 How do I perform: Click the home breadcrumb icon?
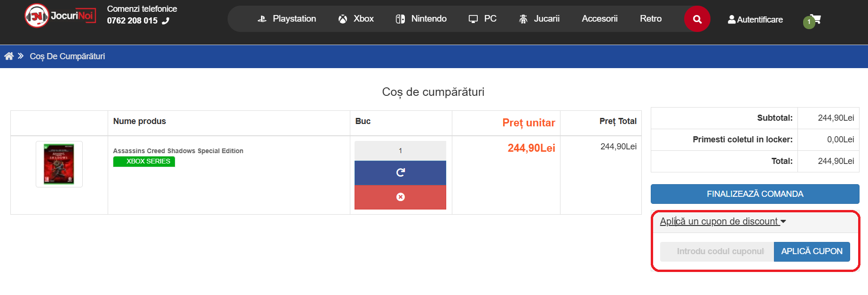(9, 56)
